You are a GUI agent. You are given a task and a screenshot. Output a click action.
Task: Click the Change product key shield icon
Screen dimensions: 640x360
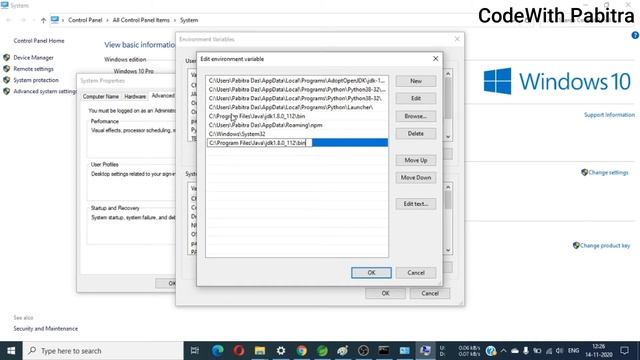[576, 245]
